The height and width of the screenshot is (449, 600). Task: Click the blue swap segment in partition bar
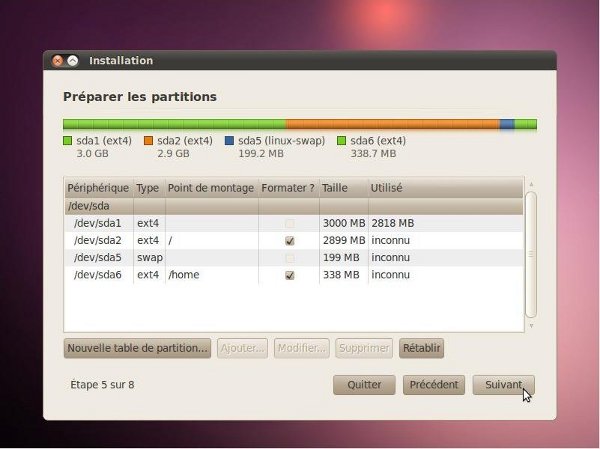(507, 124)
